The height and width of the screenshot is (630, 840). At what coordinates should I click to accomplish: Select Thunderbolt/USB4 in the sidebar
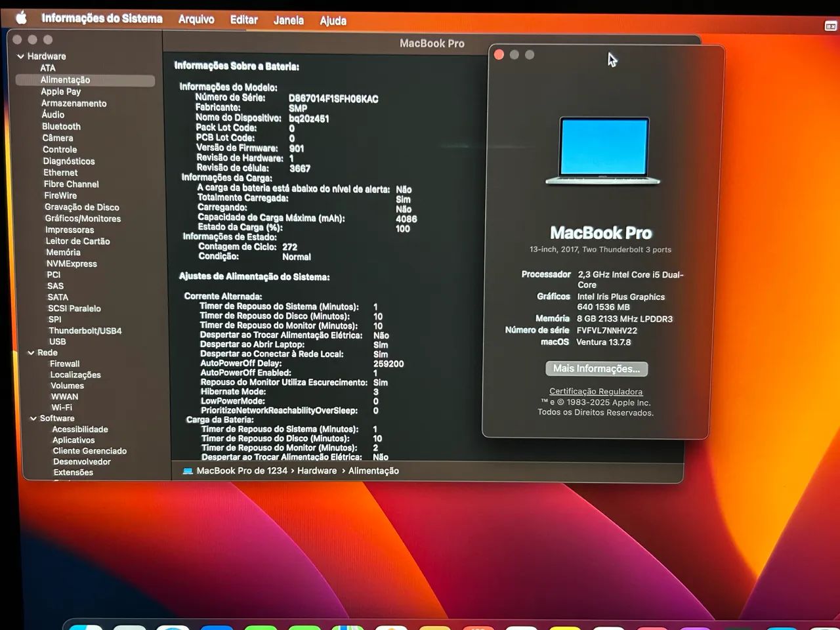pyautogui.click(x=85, y=331)
